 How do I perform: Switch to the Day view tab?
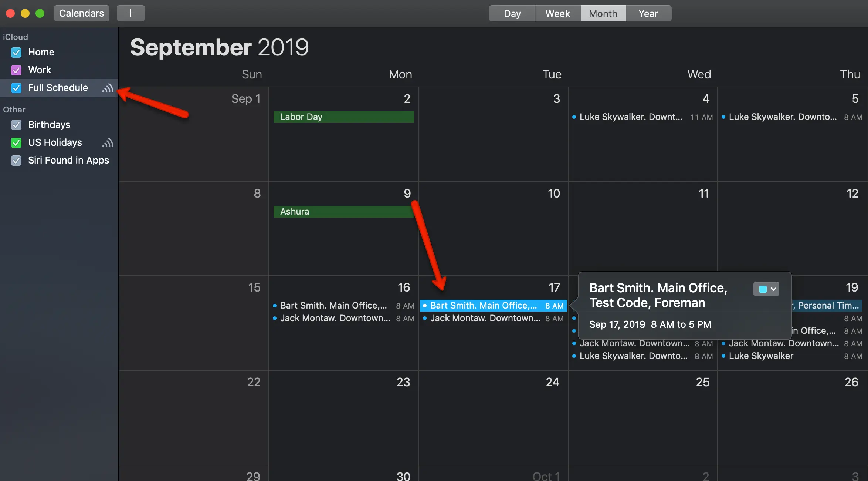pos(512,13)
